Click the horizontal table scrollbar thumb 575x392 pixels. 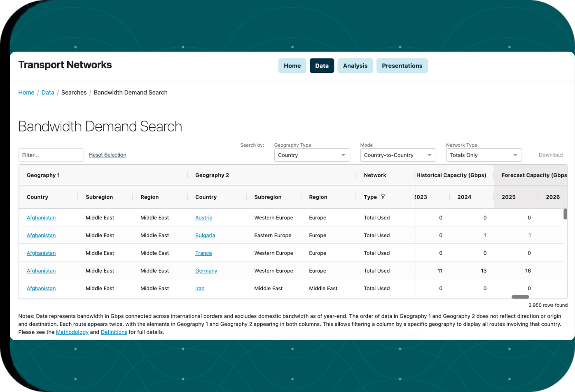tap(520, 297)
